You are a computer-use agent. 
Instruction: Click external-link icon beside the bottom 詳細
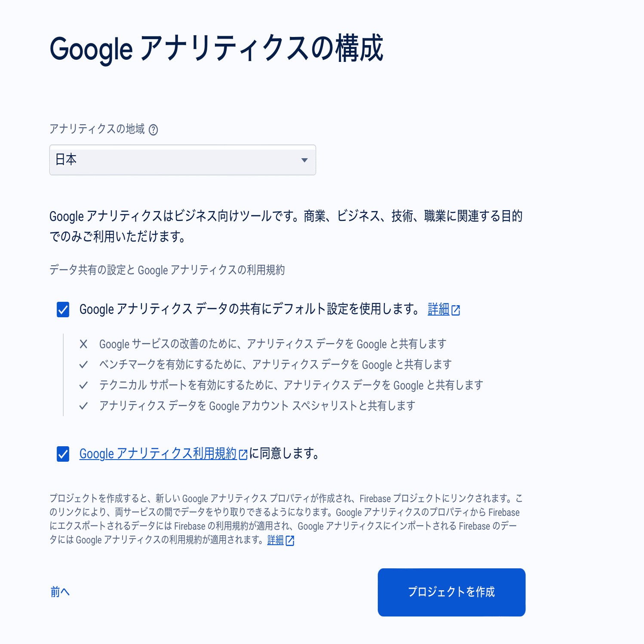click(290, 540)
